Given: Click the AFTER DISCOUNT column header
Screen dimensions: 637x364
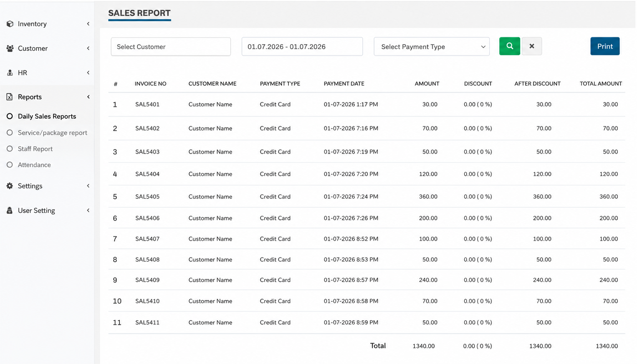Looking at the screenshot, I should tap(538, 84).
